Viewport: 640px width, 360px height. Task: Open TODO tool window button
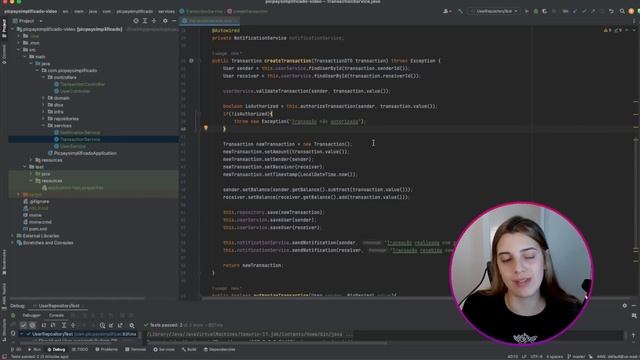tap(80, 350)
